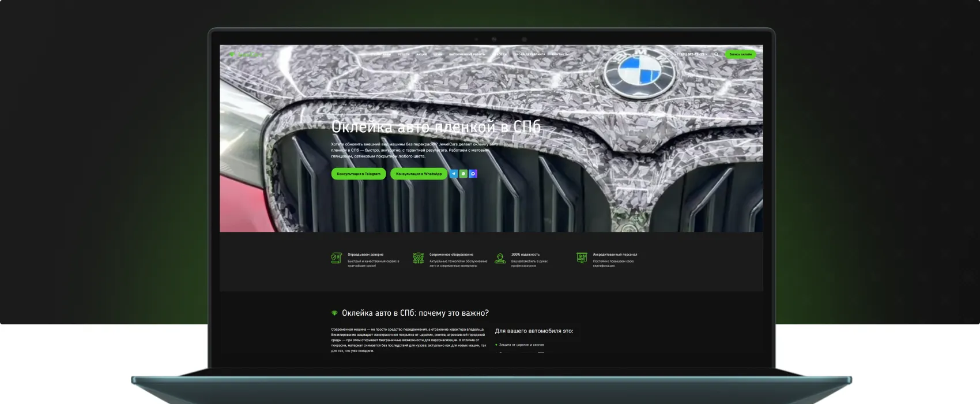The height and width of the screenshot is (404, 980).
Task: Open 'Школа детейлинга' in the navigation
Action: 529,54
